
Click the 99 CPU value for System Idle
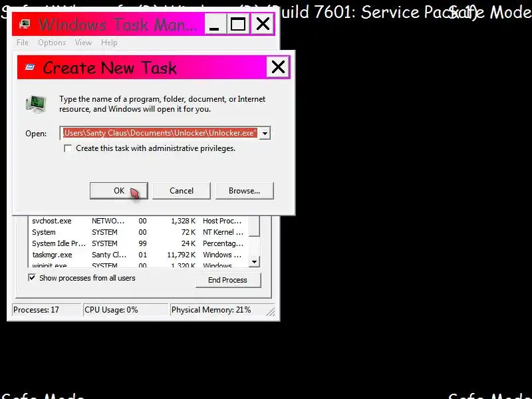coord(142,243)
